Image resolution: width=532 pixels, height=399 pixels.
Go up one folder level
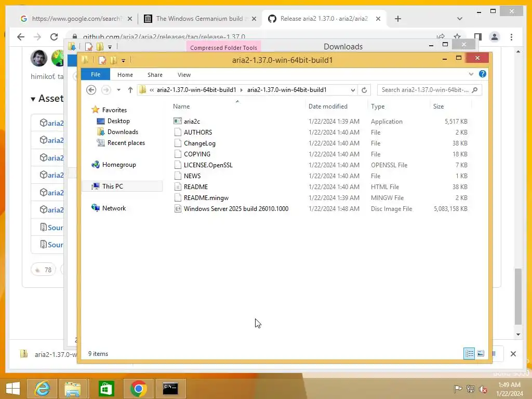[130, 90]
